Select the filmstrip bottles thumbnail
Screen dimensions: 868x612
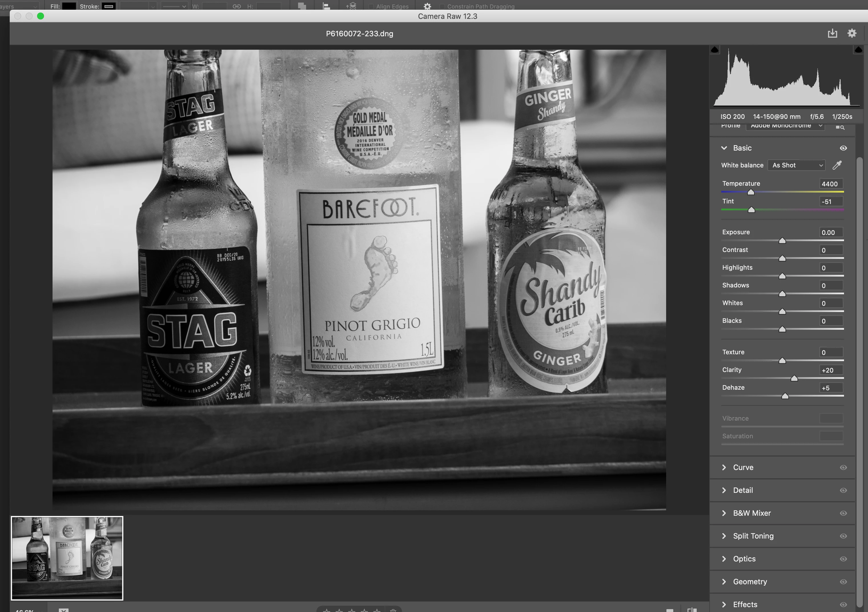tap(67, 558)
